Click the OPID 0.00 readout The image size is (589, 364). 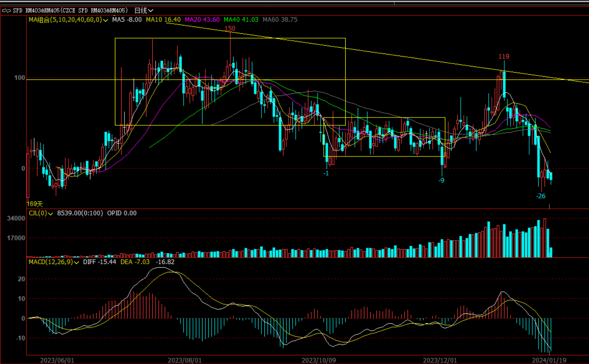coord(122,213)
